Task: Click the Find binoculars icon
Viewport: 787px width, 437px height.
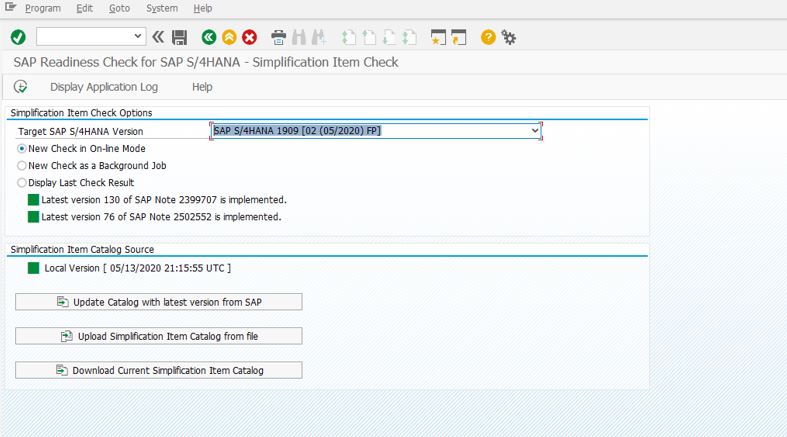Action: pos(299,37)
